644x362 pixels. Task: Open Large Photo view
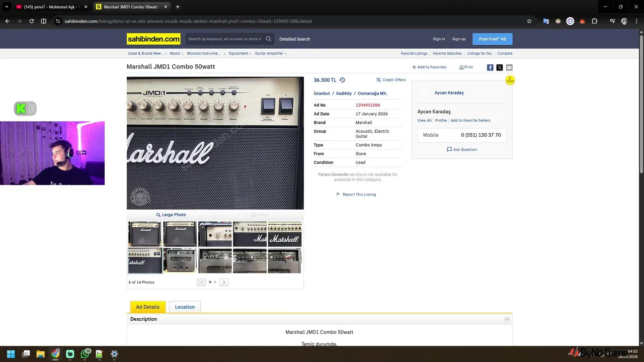(171, 215)
